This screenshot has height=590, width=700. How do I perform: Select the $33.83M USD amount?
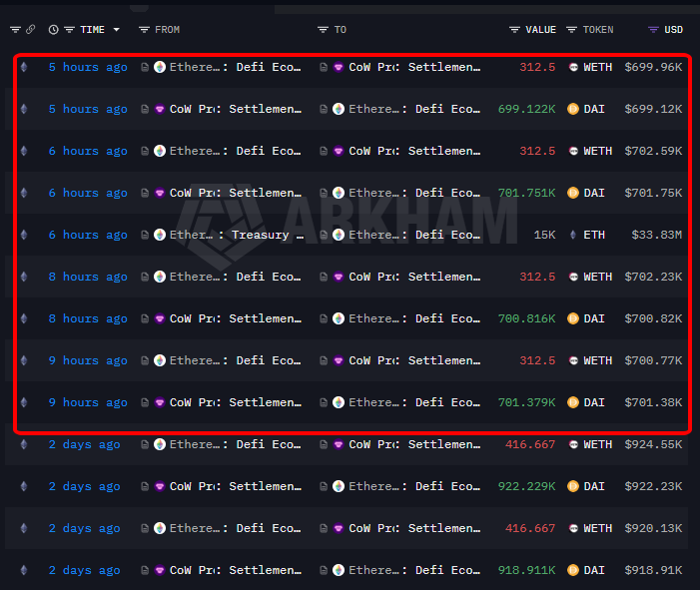click(x=657, y=235)
